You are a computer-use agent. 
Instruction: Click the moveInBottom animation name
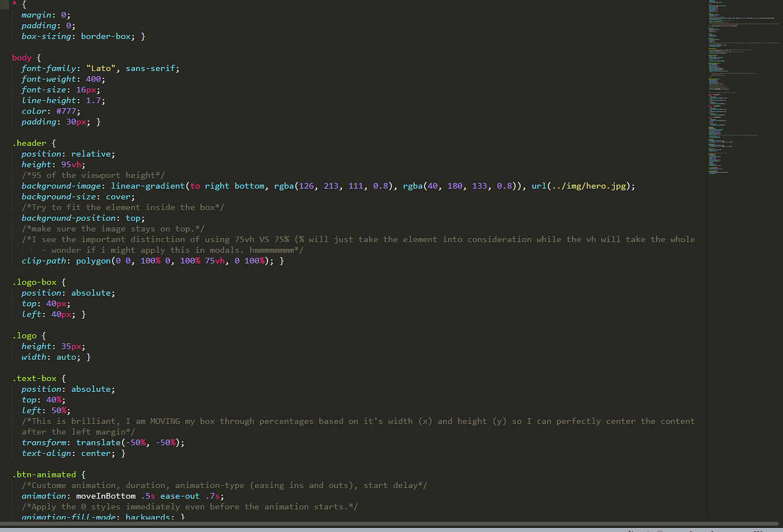click(106, 496)
